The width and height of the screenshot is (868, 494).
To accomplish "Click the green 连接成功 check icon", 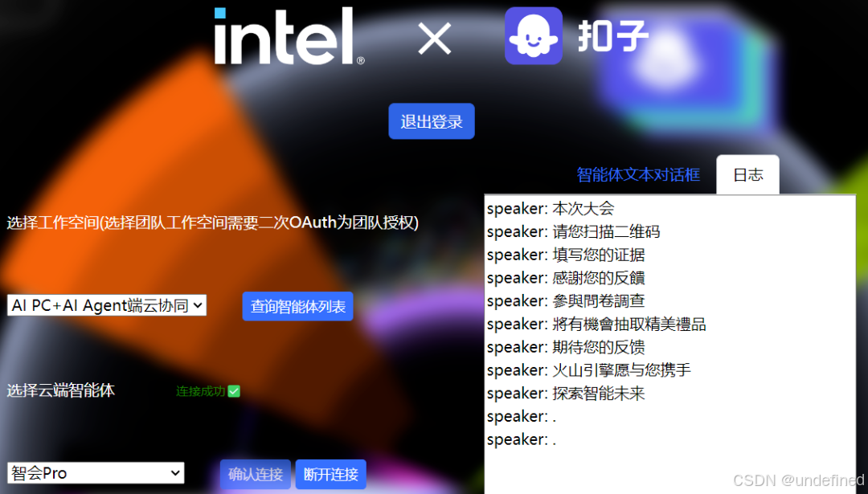I will (234, 391).
